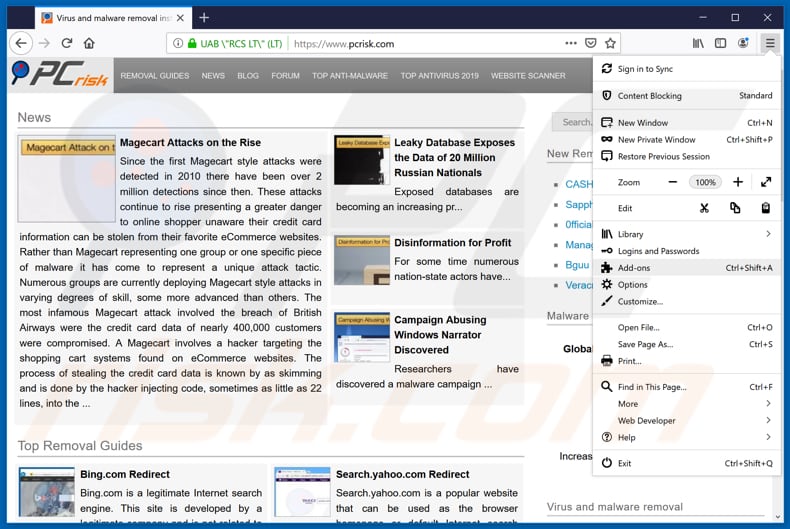Open the TOP ANTI-MALWARE nav link

349,76
